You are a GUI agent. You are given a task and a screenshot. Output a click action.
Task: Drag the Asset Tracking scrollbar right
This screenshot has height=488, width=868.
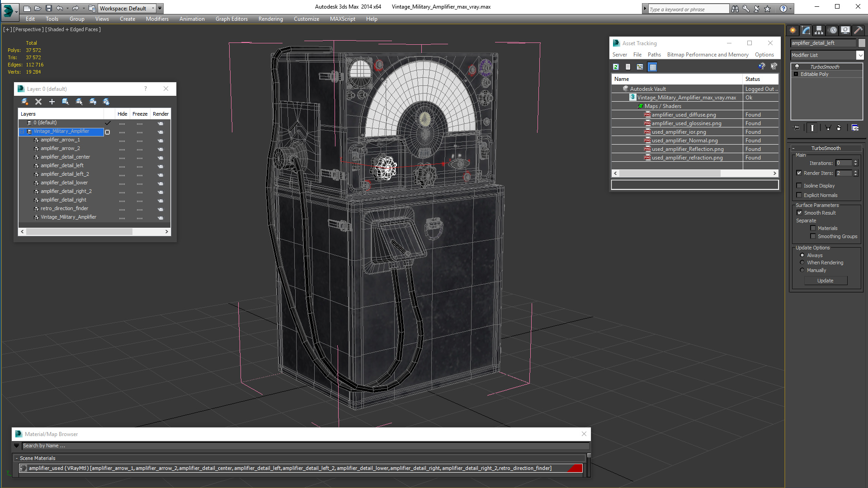click(774, 173)
